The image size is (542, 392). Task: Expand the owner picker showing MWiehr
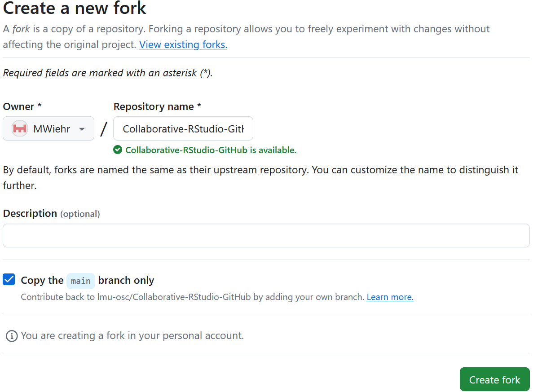pyautogui.click(x=48, y=128)
